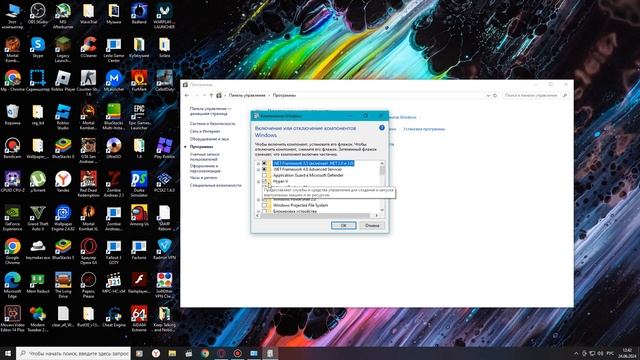This screenshot has height=360, width=640.
Task: Select the Papers, Please desktop icon
Action: pos(88,285)
